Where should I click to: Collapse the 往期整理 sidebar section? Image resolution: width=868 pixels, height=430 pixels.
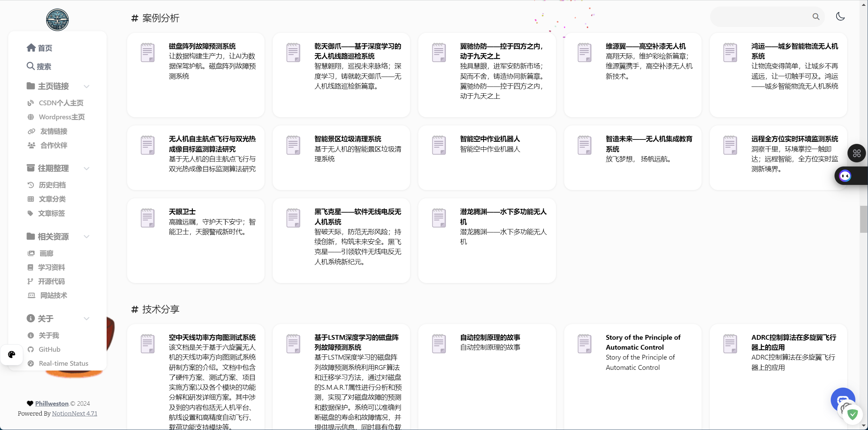click(x=86, y=169)
